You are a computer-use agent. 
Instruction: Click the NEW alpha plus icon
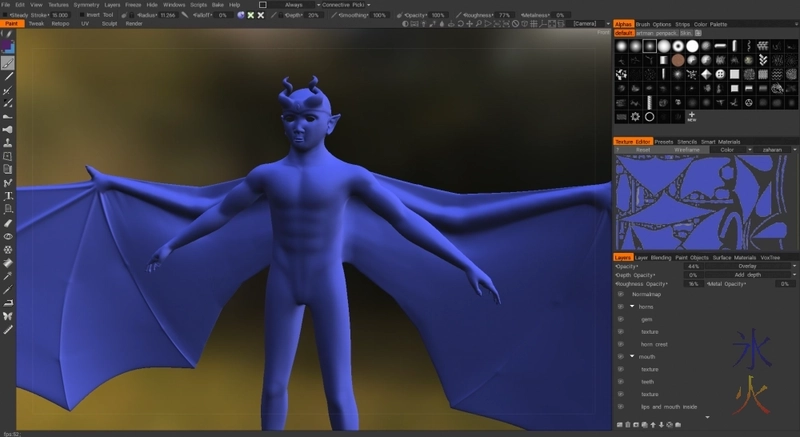(690, 116)
